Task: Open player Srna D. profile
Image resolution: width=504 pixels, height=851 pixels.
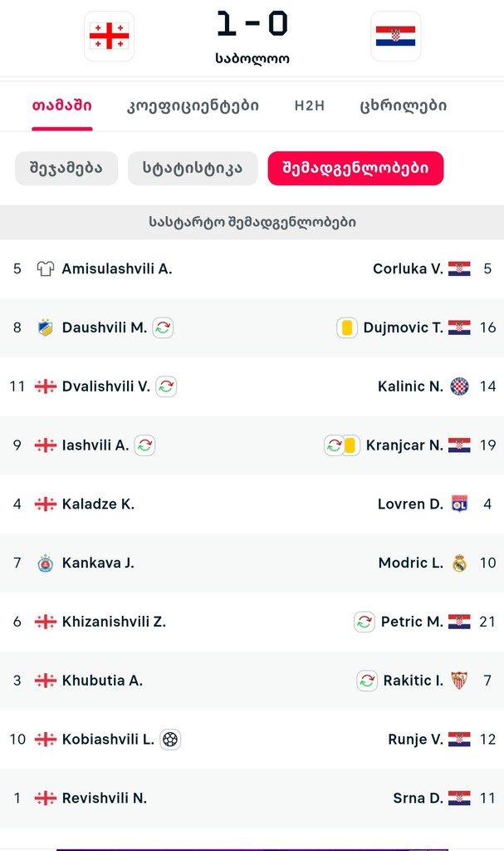Action: [x=418, y=798]
